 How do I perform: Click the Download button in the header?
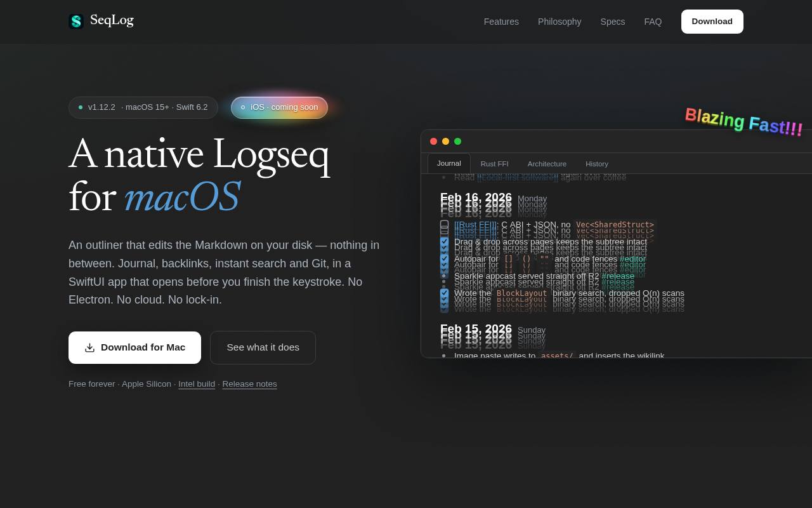[x=712, y=22]
